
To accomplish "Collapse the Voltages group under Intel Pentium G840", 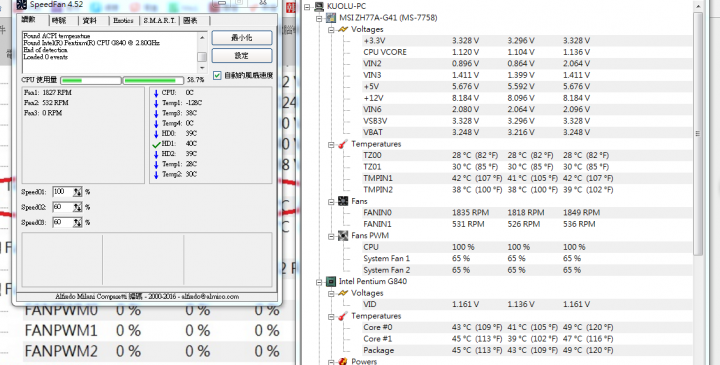I will [x=331, y=293].
